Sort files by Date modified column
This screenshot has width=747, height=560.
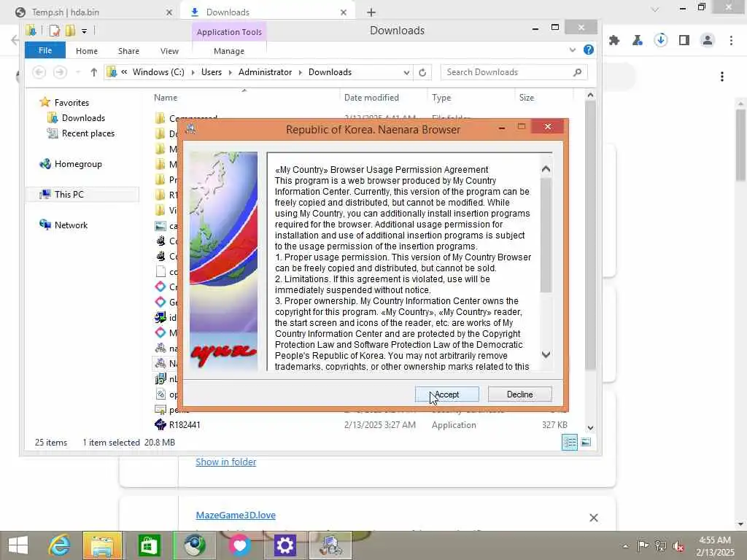(371, 98)
